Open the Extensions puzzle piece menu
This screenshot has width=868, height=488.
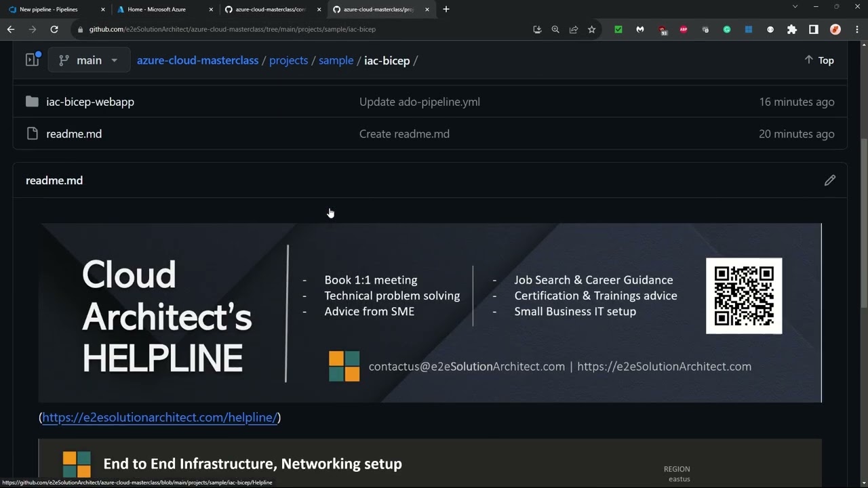click(791, 30)
